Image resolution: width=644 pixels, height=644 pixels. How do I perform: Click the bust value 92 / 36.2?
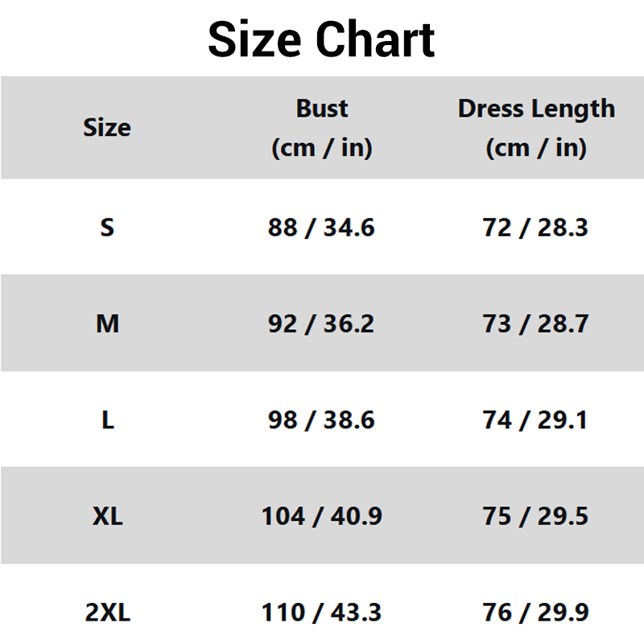321,324
